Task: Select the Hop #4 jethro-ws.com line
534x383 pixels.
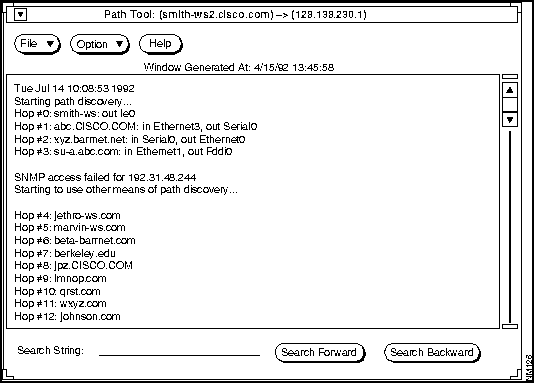Action: [x=67, y=216]
